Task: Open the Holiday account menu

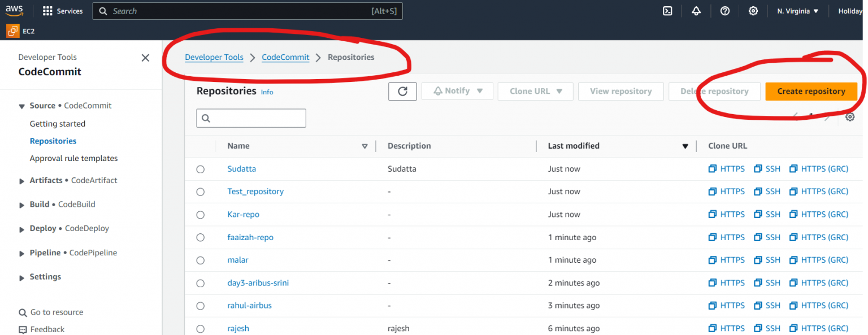Action: point(850,11)
